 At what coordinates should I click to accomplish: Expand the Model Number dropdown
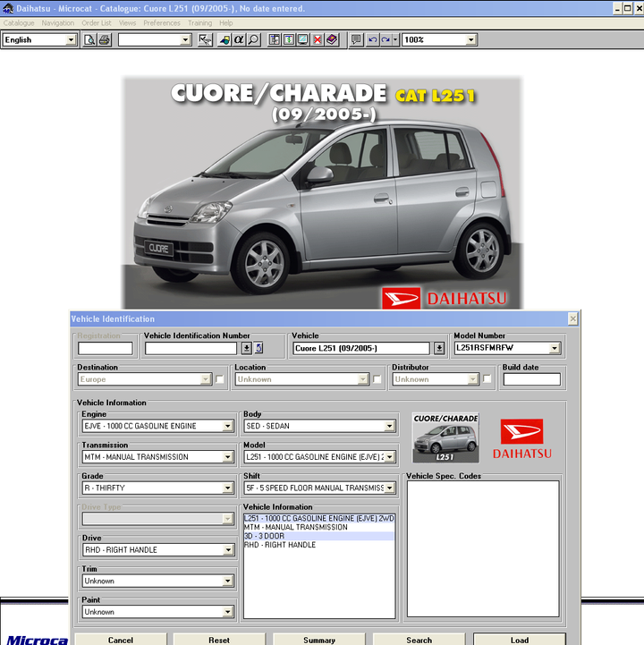tap(555, 348)
